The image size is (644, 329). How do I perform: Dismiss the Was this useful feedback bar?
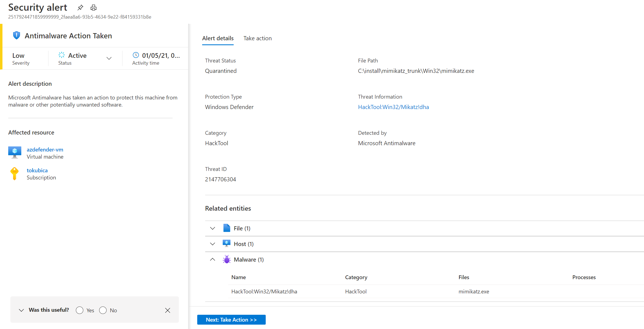pyautogui.click(x=168, y=310)
